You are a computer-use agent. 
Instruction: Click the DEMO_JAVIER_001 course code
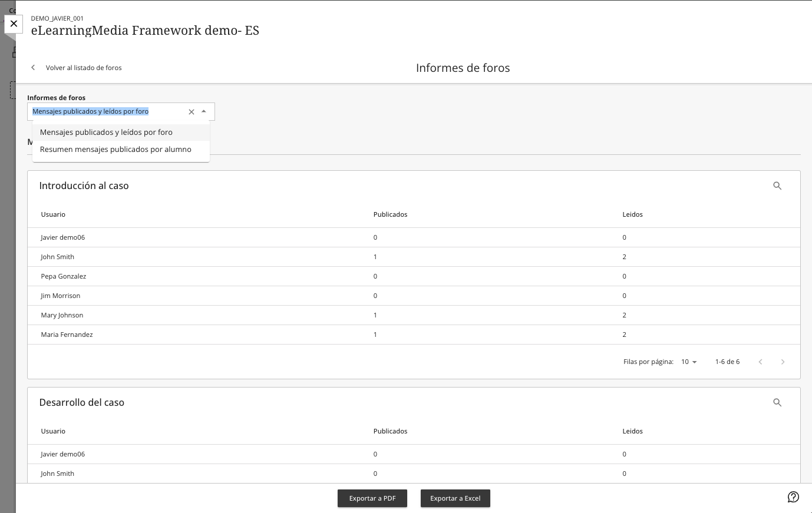click(x=57, y=18)
